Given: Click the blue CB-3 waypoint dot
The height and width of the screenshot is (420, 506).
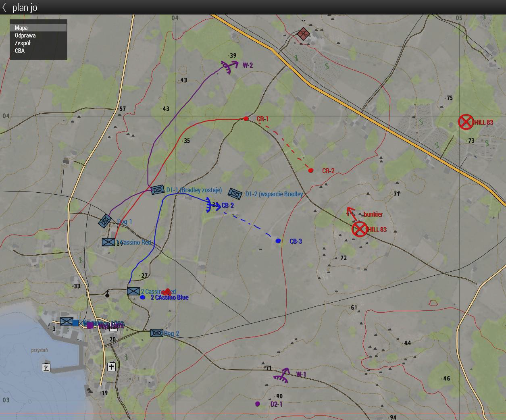Looking at the screenshot, I should click(278, 241).
